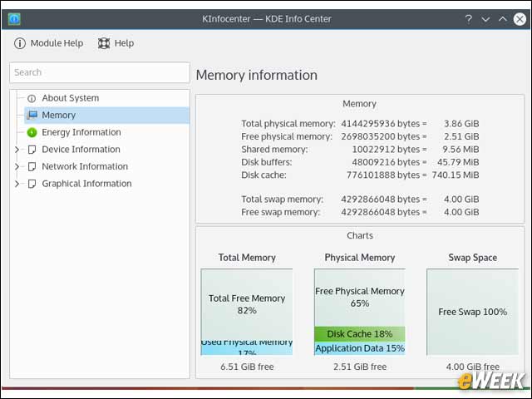Screen dimensions: 532x399
Task: Select Device Information label
Action: pos(81,150)
